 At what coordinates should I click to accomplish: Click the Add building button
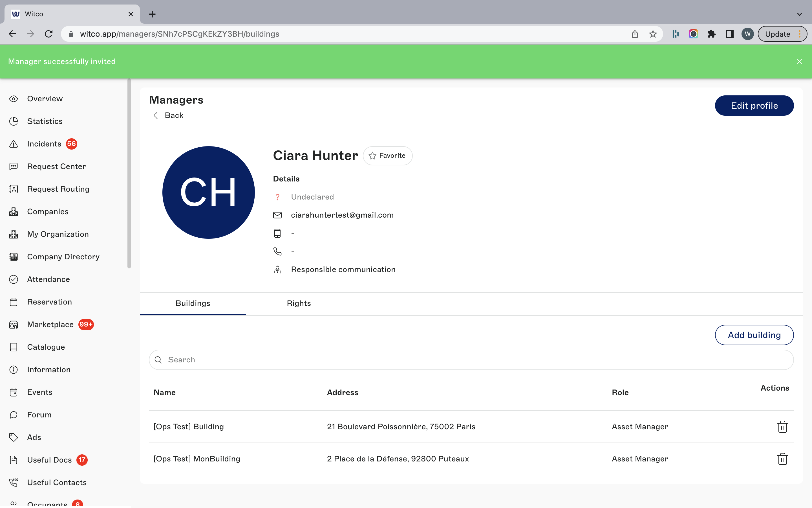click(754, 335)
